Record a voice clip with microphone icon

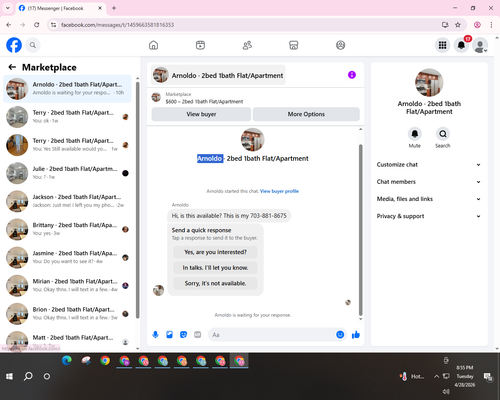point(155,335)
